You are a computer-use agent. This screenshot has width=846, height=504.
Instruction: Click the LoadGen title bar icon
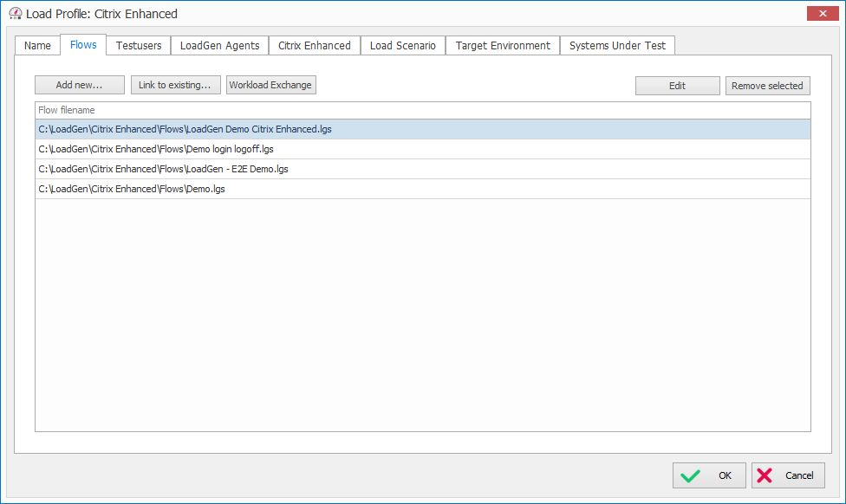(16, 14)
